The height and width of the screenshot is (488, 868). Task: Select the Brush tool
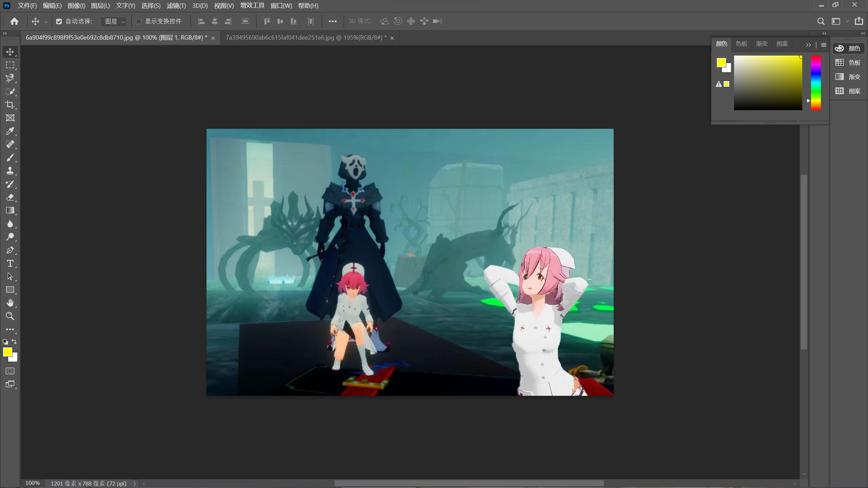pyautogui.click(x=10, y=158)
